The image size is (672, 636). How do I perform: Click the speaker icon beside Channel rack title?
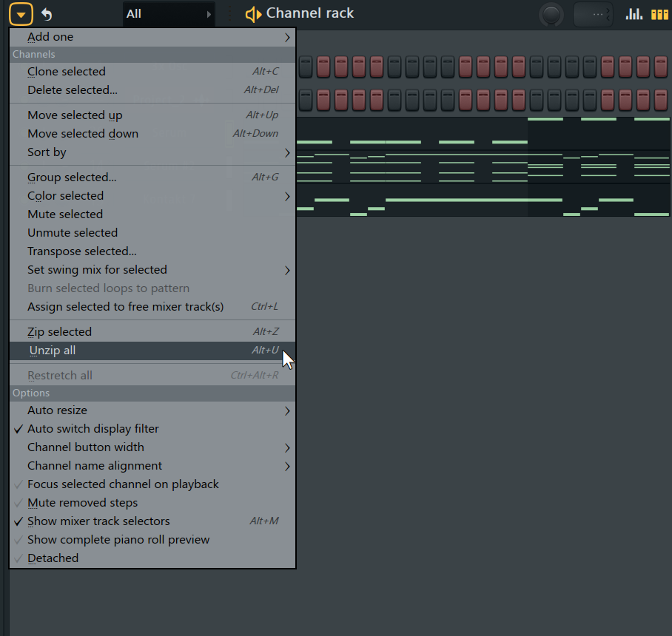[x=254, y=13]
